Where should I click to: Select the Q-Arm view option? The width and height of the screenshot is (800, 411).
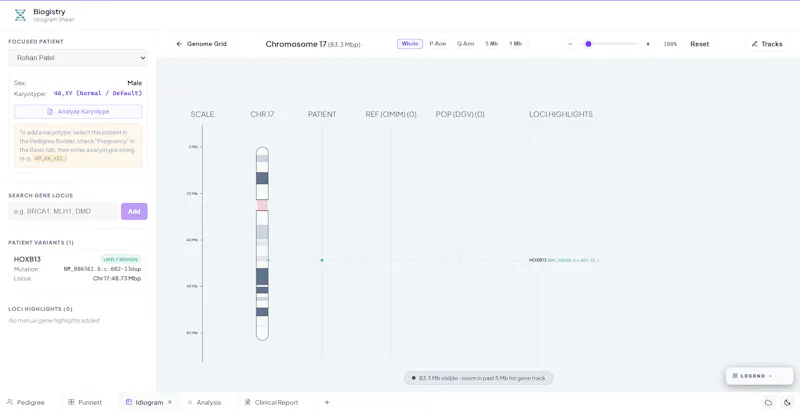[465, 44]
